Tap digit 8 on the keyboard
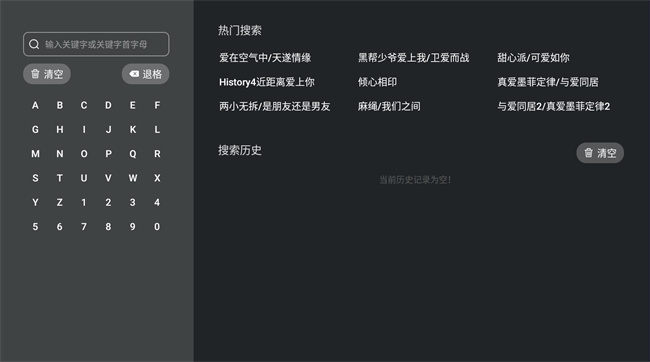 (x=108, y=227)
